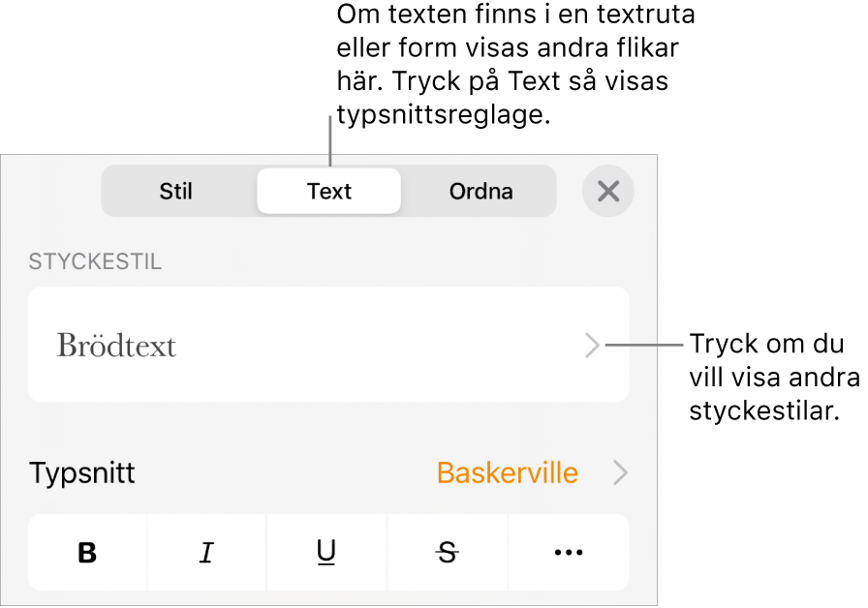Toggle bold formatting with the B icon
Viewport: 868px width, 608px height.
86,553
